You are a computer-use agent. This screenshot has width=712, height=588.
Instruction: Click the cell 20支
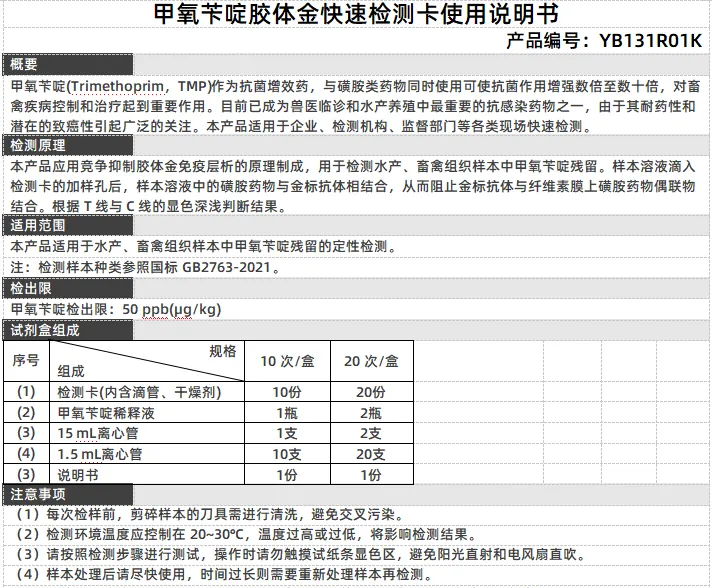[x=371, y=454]
